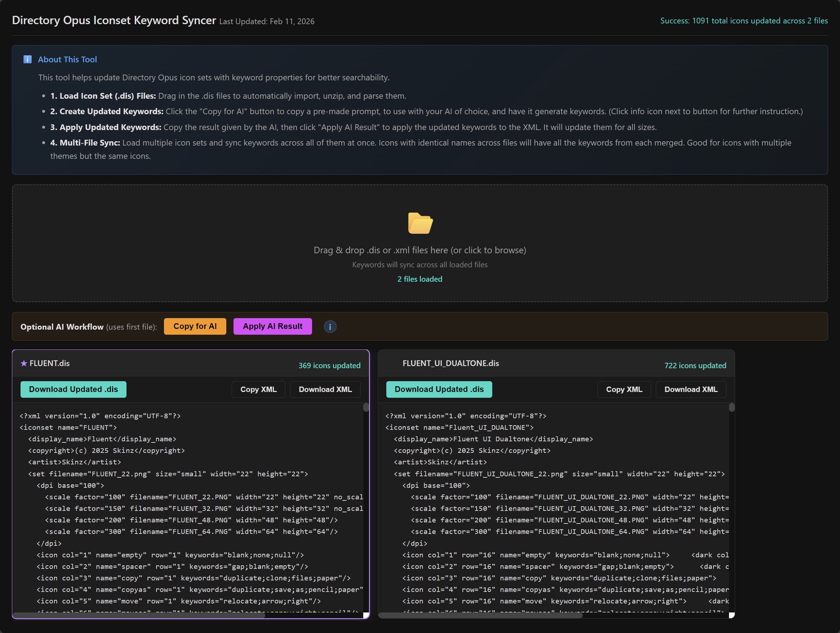Click the About This Tool heading

pos(67,59)
